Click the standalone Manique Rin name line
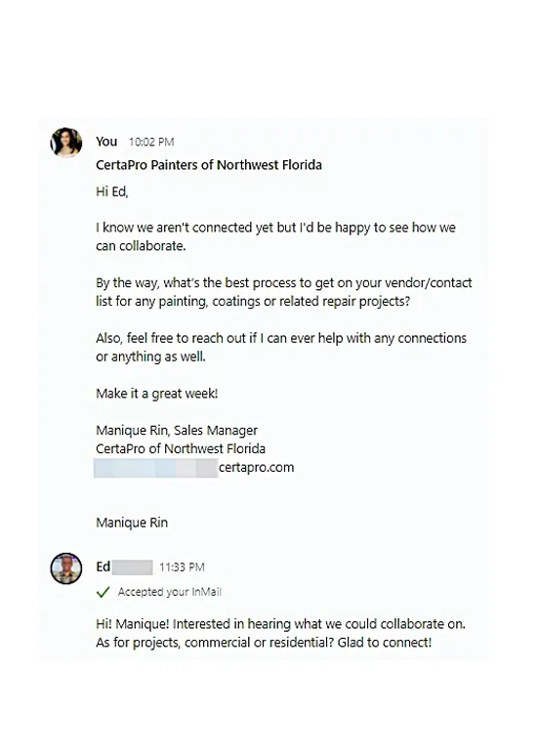538x756 pixels. [x=132, y=523]
